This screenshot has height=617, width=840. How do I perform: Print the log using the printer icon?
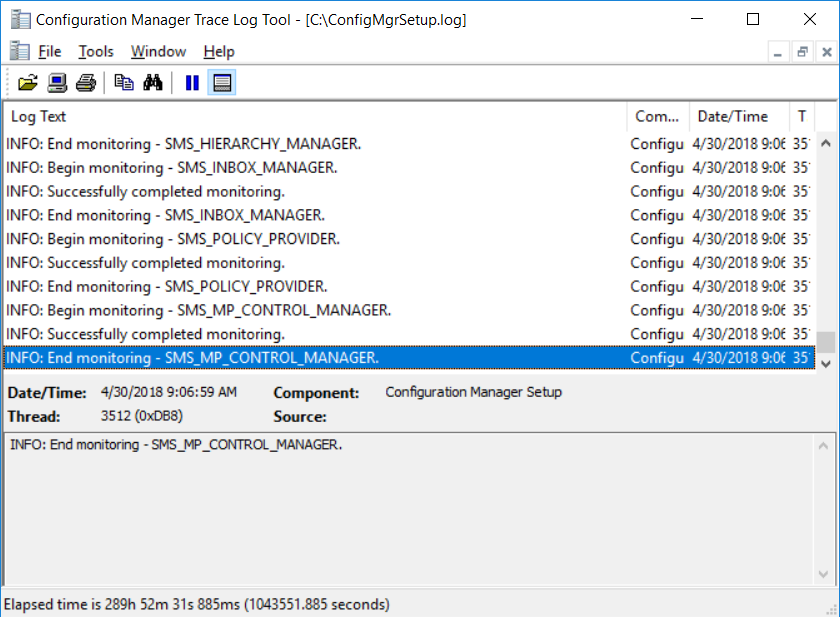coord(86,83)
